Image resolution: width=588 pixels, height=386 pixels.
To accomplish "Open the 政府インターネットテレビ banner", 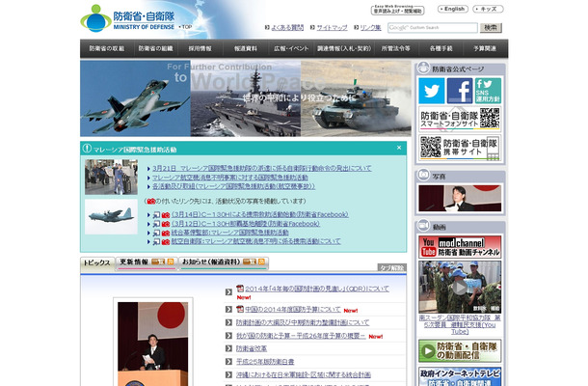I will (x=460, y=376).
